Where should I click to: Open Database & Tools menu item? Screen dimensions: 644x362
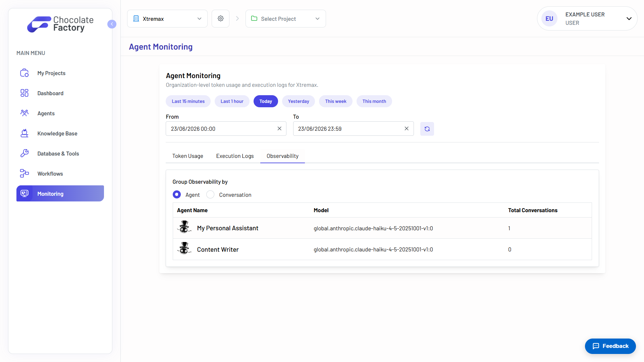pos(60,154)
